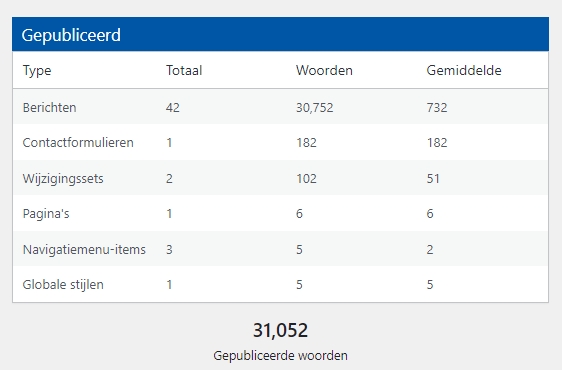
Task: Click the Gepubliceerd table header bar
Action: click(x=280, y=34)
